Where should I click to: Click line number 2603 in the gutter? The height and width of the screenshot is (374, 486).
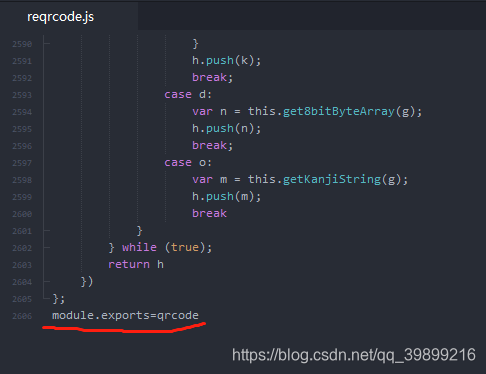click(x=22, y=265)
